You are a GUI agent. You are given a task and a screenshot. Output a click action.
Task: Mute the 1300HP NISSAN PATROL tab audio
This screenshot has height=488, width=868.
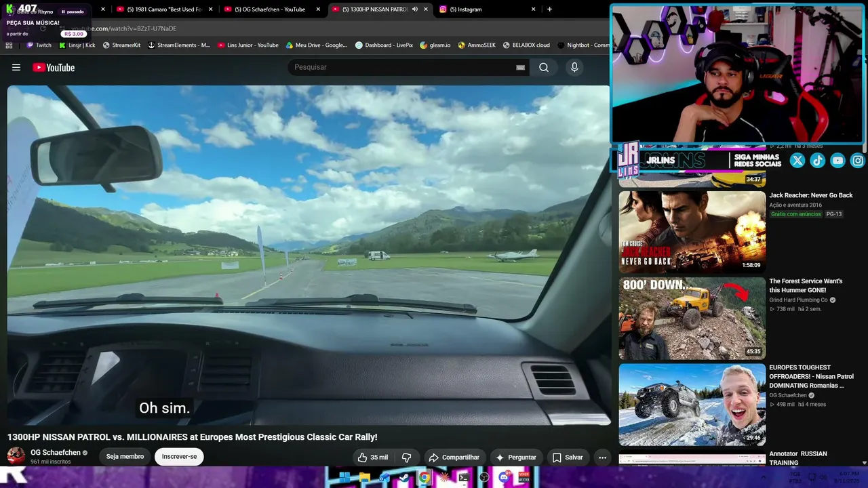[x=414, y=9]
